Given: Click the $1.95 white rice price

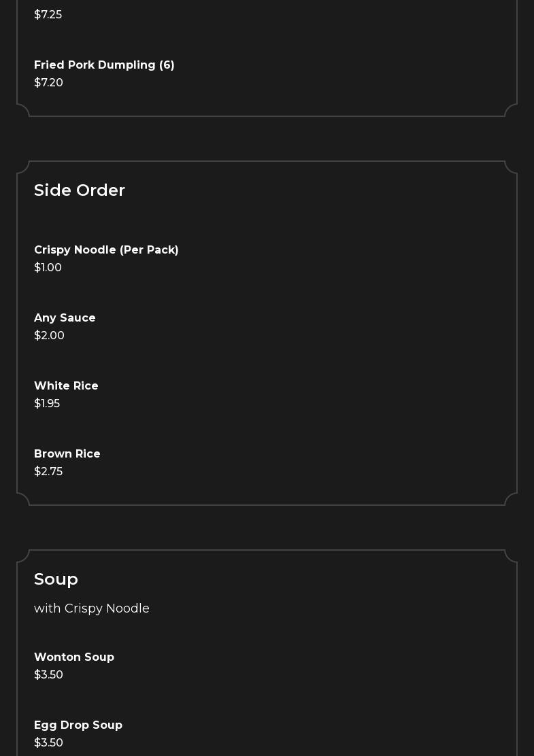Looking at the screenshot, I should click(47, 404).
